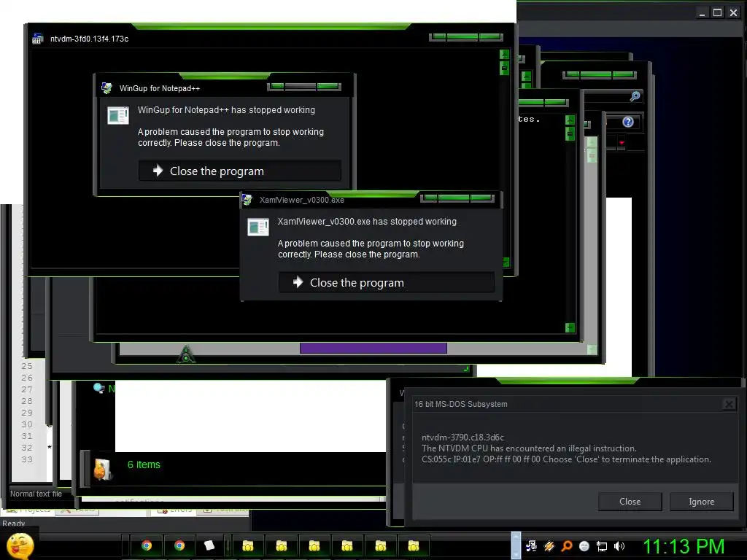Click Ignore in the 16 bit MS-DOS Subsystem dialog

(701, 502)
